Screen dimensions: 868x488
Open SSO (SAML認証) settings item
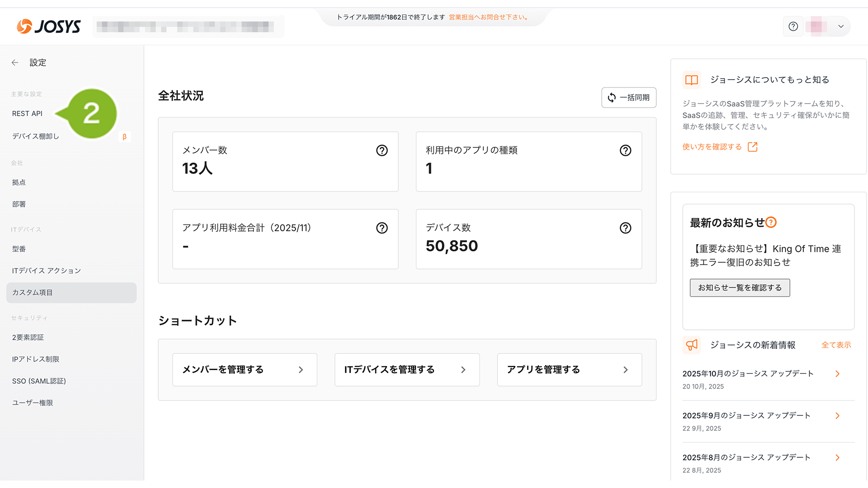tap(39, 381)
